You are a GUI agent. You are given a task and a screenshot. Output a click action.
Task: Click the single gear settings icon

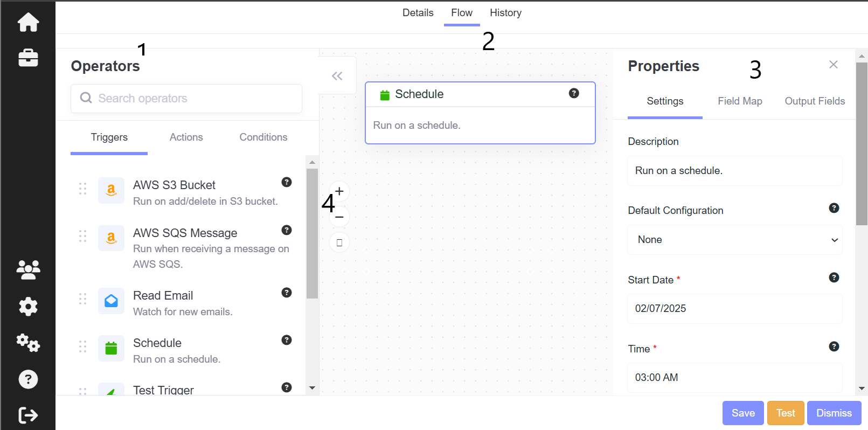pos(28,307)
